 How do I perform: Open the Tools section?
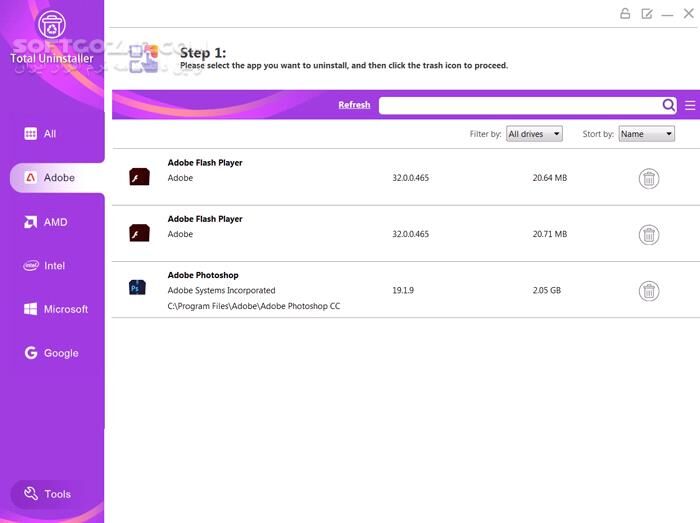(48, 494)
